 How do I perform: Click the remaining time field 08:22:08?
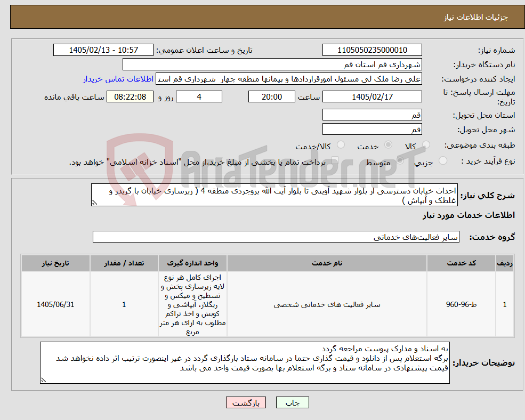[130, 97]
